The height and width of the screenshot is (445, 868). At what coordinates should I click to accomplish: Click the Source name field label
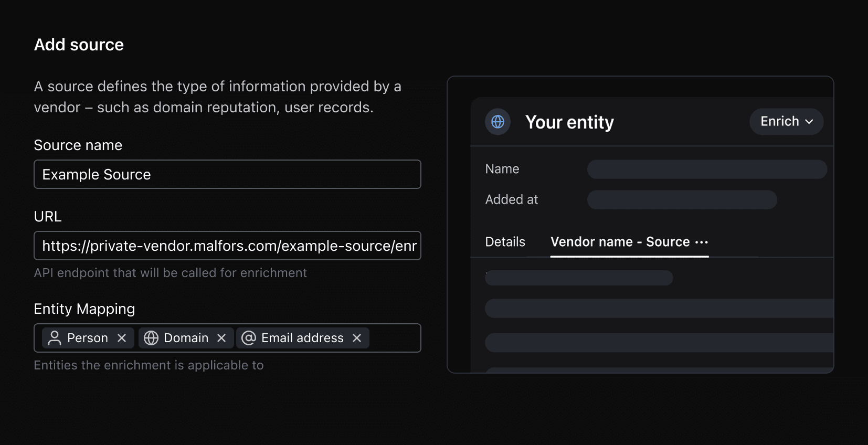coord(78,145)
